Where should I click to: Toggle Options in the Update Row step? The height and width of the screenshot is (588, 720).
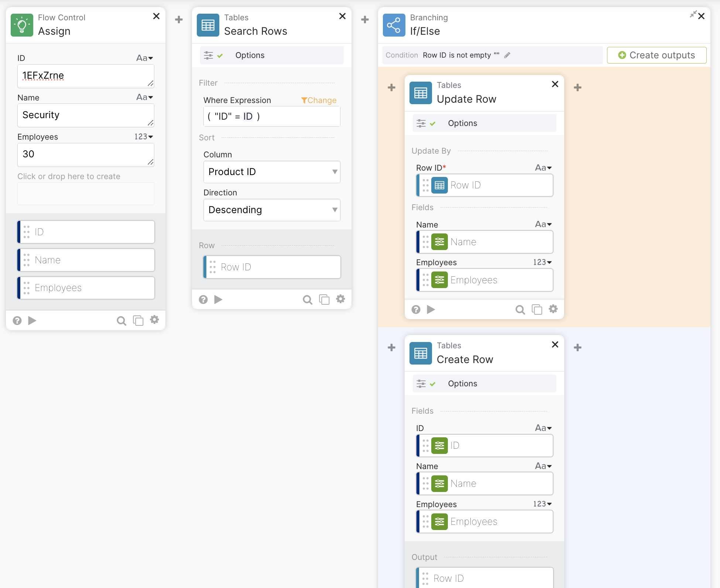point(484,123)
